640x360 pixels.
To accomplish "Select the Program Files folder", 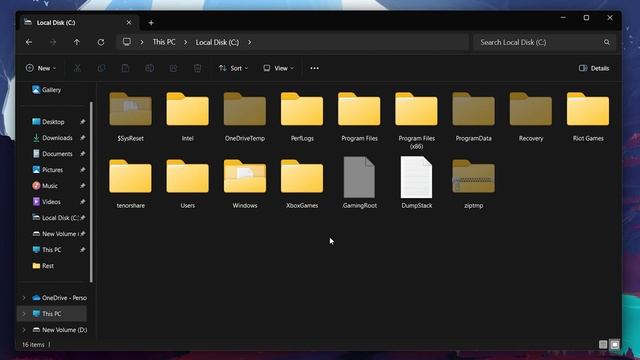I will click(359, 117).
